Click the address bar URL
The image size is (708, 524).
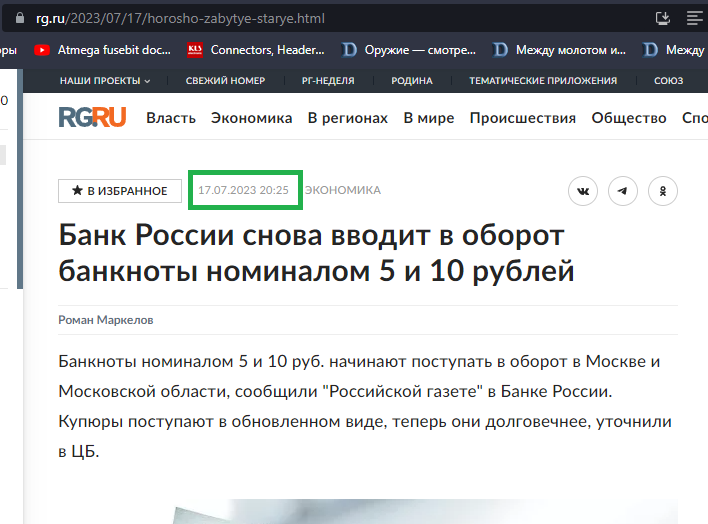tap(180, 19)
